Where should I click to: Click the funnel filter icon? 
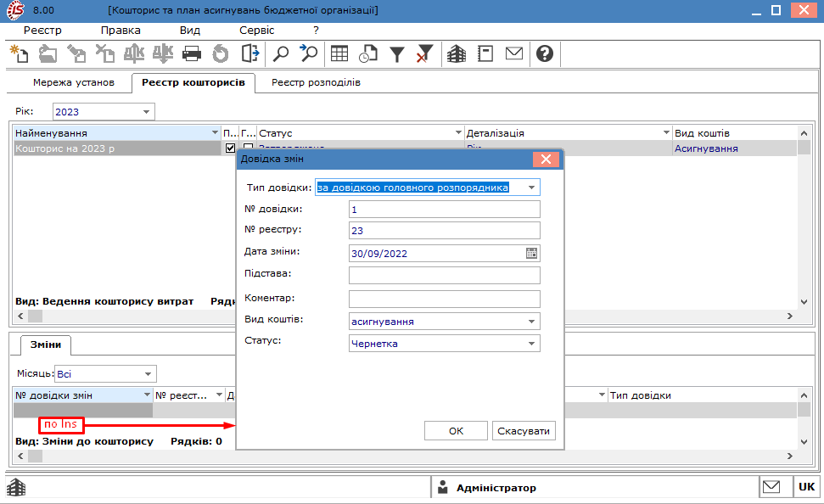pyautogui.click(x=397, y=53)
